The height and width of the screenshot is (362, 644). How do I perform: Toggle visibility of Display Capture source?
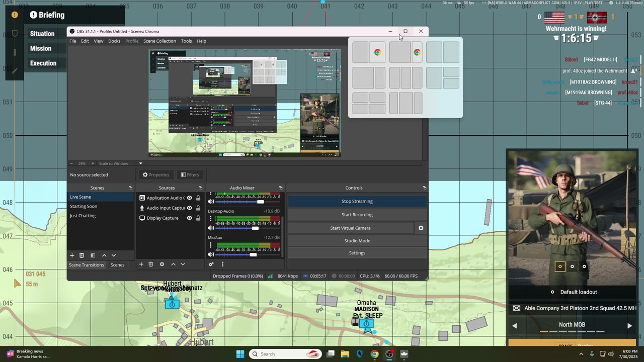[189, 218]
